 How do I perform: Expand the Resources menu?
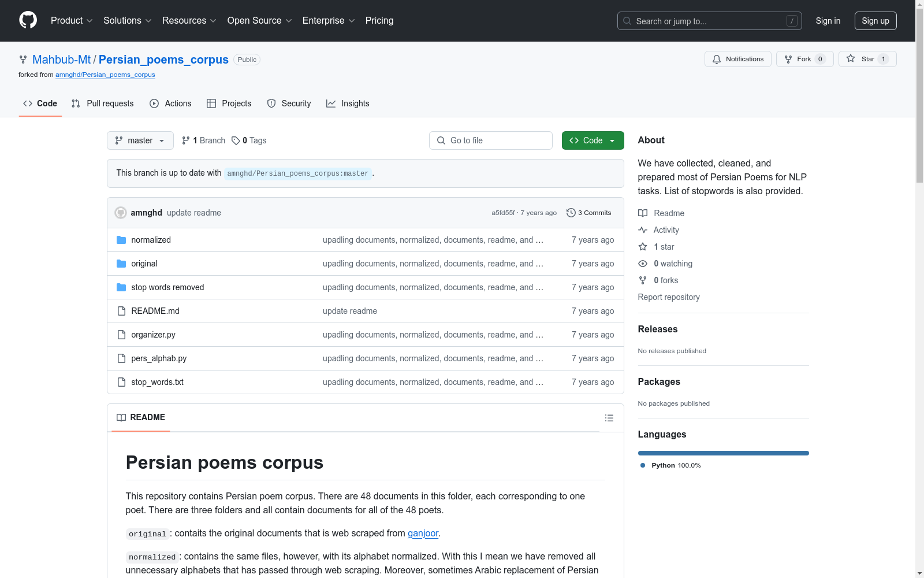(x=189, y=21)
